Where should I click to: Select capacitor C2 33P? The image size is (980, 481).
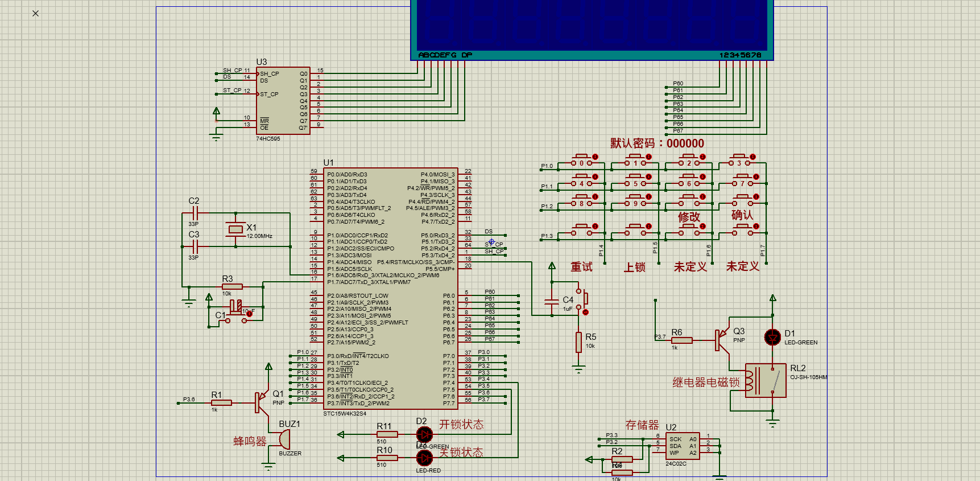tap(195, 213)
